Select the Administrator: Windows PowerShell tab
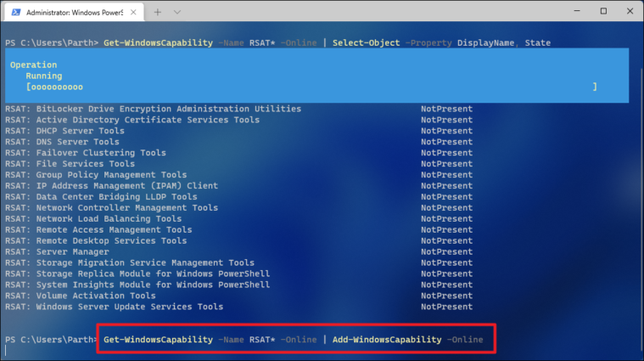 point(74,13)
